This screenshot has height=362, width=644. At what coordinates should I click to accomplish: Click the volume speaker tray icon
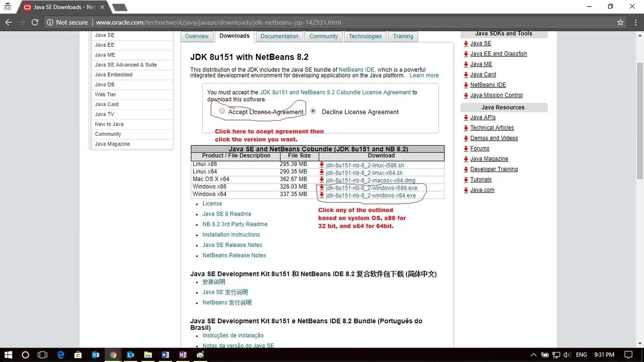567,354
